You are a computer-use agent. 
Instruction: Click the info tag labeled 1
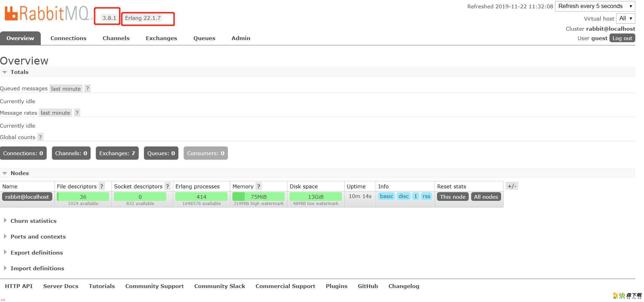click(x=415, y=196)
